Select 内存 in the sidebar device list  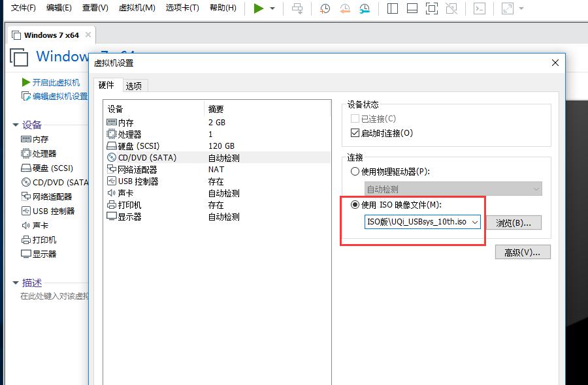point(35,140)
